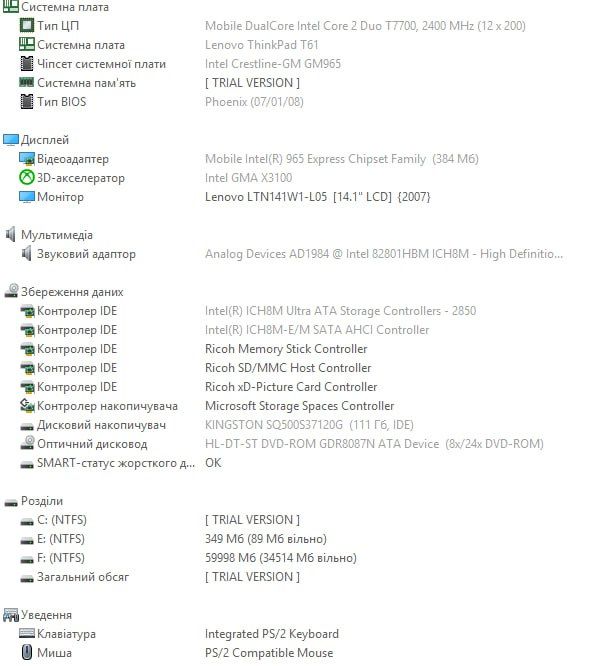Open the KINGSTON SQ500S37120G link
Viewport: 598px width, 666px height.
[309, 425]
